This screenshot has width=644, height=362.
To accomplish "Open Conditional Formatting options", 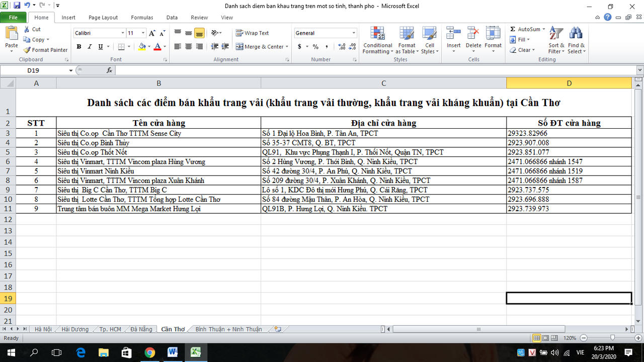I will pos(378,40).
